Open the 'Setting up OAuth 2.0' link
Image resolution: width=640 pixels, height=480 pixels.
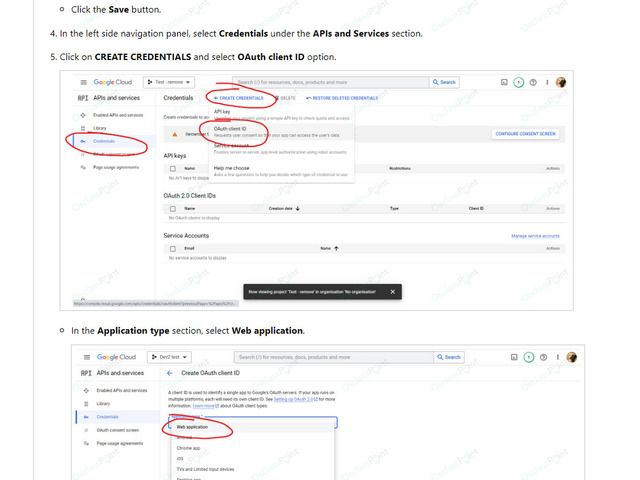tap(296, 399)
